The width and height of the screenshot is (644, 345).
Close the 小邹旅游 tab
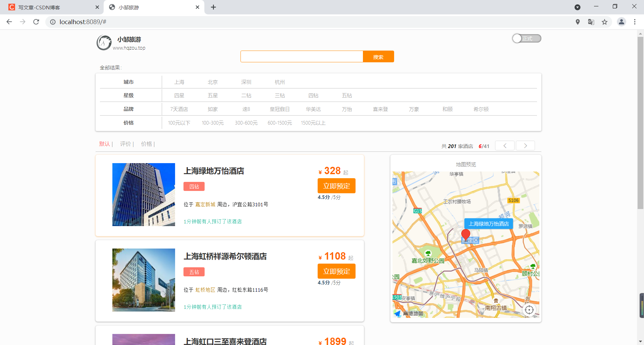pyautogui.click(x=198, y=7)
